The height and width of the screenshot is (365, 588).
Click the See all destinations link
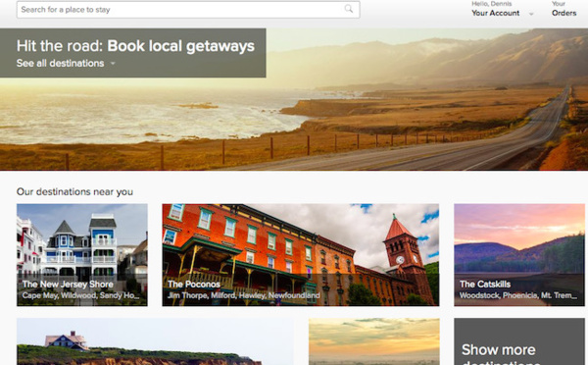pyautogui.click(x=61, y=63)
